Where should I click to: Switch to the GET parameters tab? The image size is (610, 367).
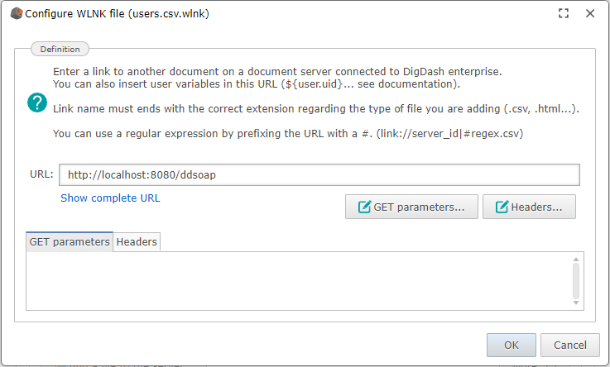pos(69,242)
